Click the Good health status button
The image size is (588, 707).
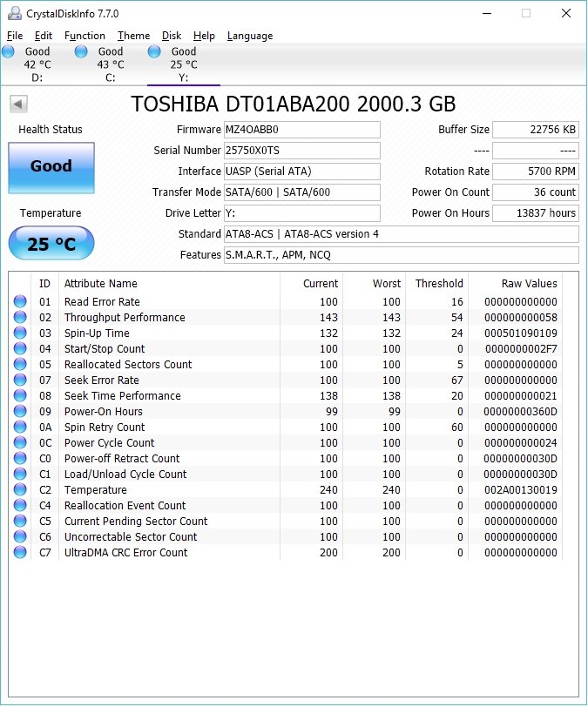coord(51,168)
